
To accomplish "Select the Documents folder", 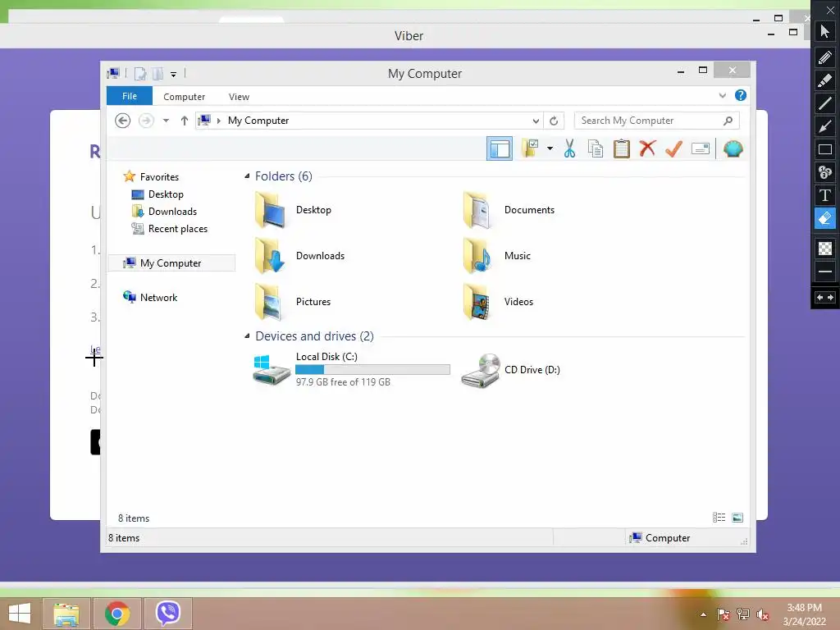I will point(509,210).
